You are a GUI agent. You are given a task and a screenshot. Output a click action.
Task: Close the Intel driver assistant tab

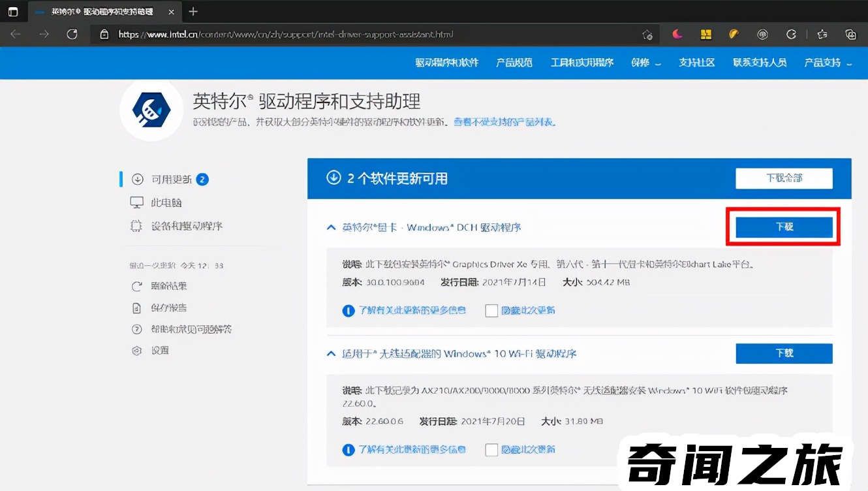172,12
